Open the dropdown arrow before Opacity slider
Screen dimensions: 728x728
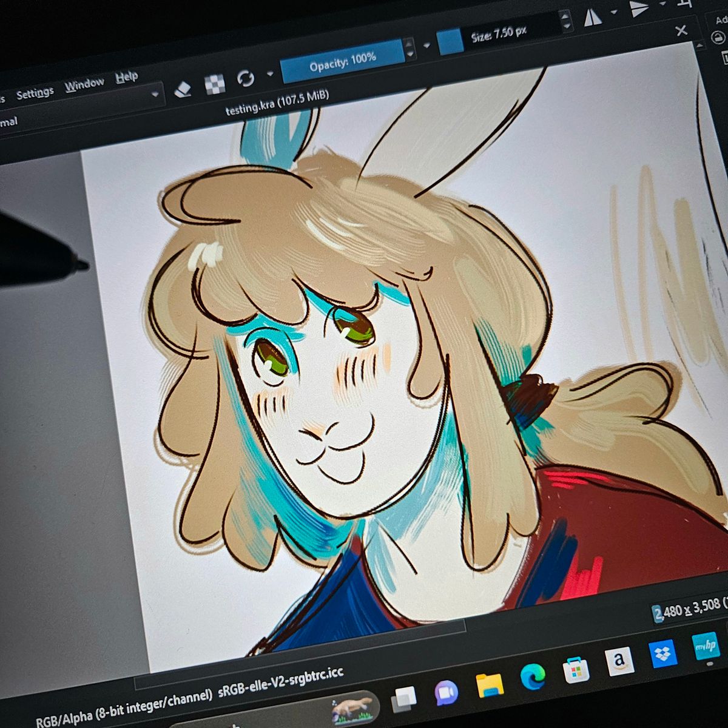click(270, 75)
